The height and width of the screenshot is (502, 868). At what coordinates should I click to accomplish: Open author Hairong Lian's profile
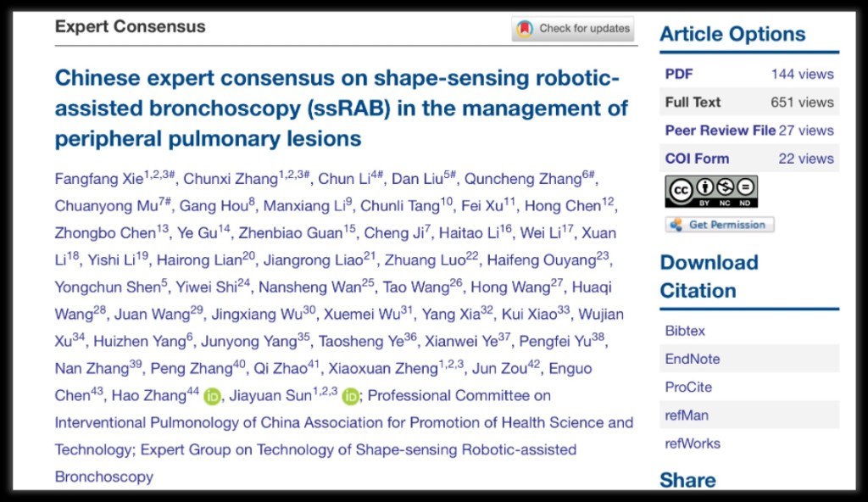(x=199, y=260)
